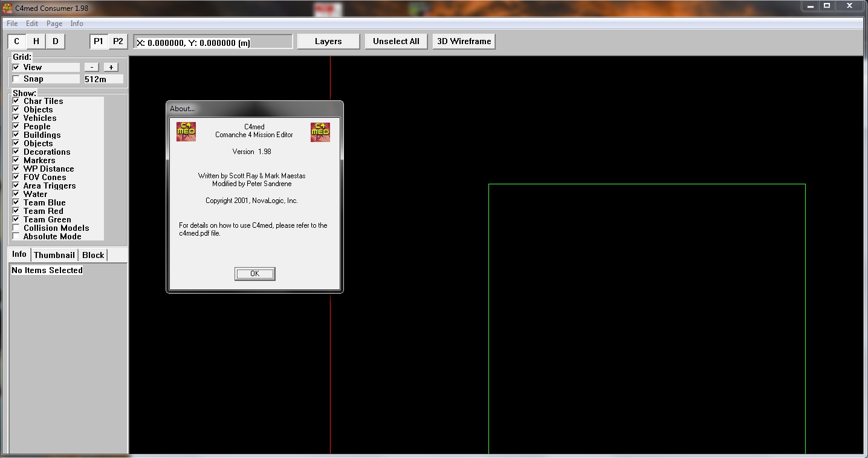Toggle 3D Wireframe view
This screenshot has height=458, width=868.
[x=464, y=41]
